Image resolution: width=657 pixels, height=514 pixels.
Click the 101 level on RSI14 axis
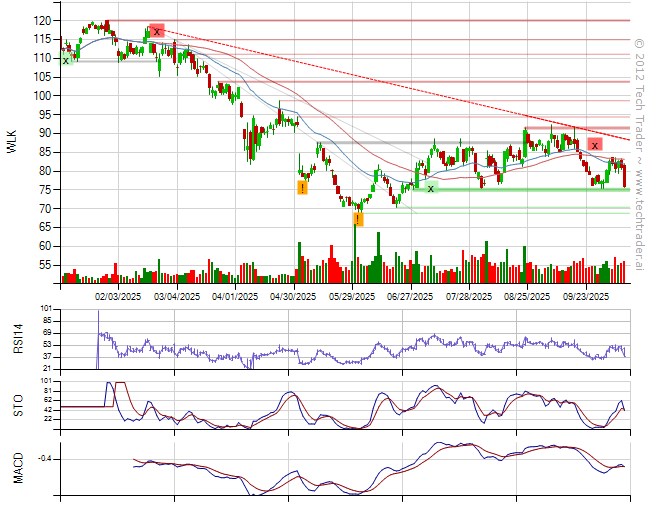[46, 309]
